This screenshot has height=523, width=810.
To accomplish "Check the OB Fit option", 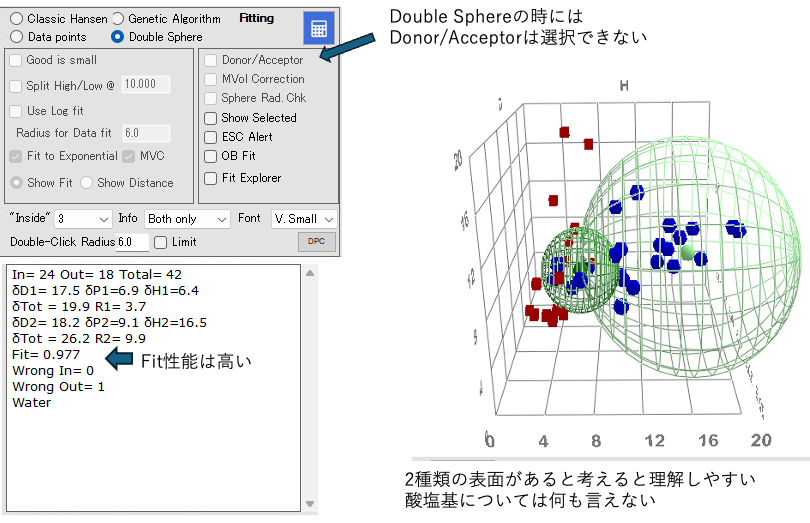I will (x=211, y=157).
